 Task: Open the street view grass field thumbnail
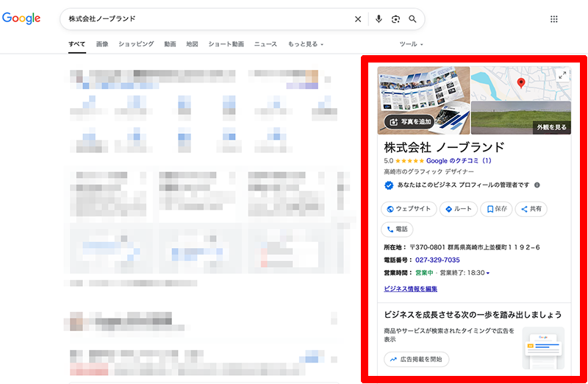pos(521,118)
